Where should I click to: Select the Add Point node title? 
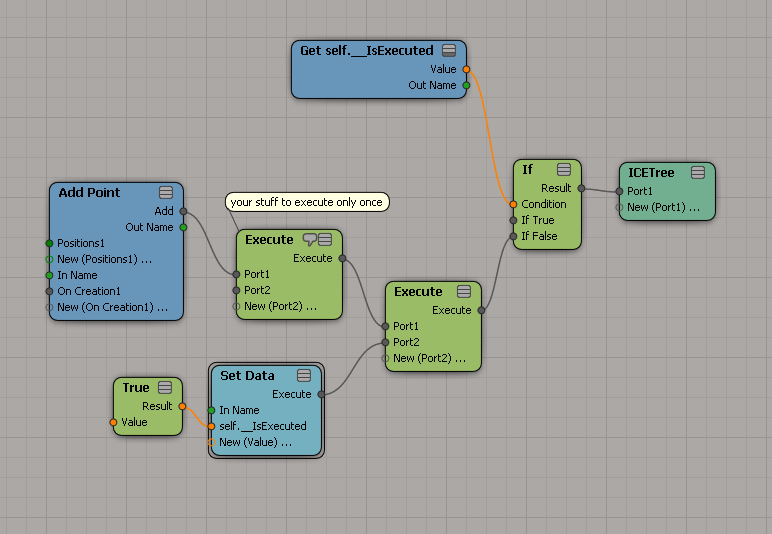(89, 192)
